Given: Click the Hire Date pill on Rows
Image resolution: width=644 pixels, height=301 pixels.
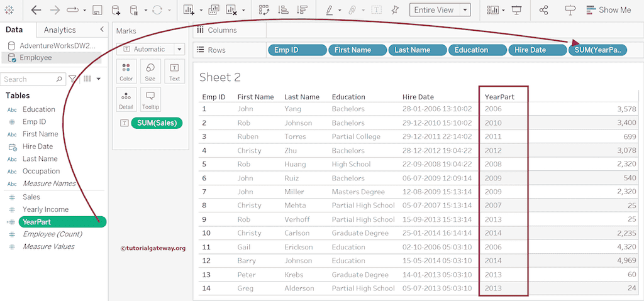Looking at the screenshot, I should coord(537,50).
